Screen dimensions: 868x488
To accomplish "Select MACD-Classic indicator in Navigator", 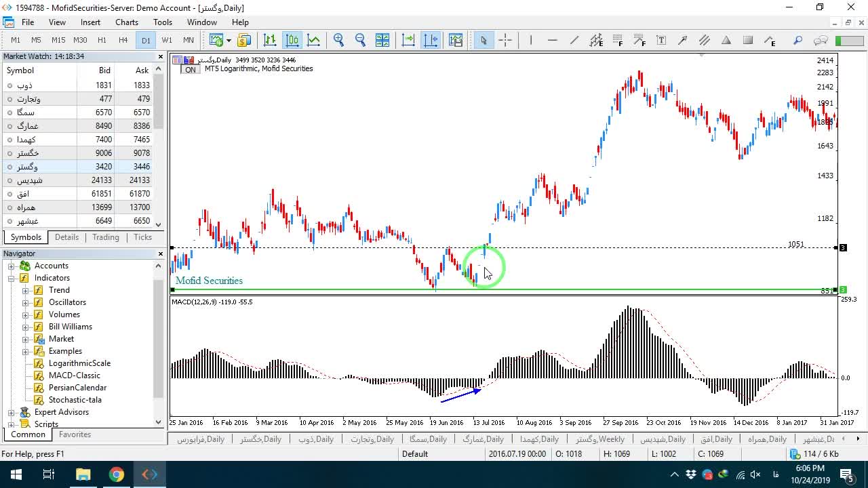I will (74, 375).
